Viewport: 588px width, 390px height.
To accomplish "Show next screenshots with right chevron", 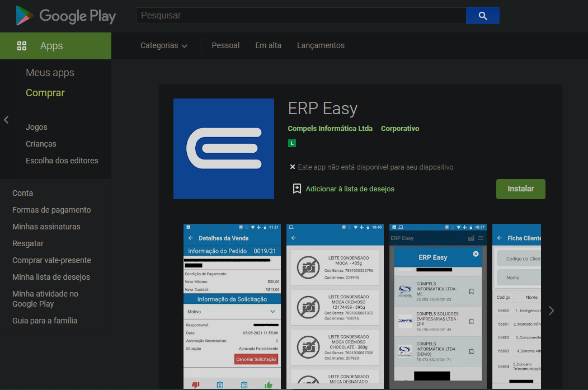I will [x=551, y=311].
